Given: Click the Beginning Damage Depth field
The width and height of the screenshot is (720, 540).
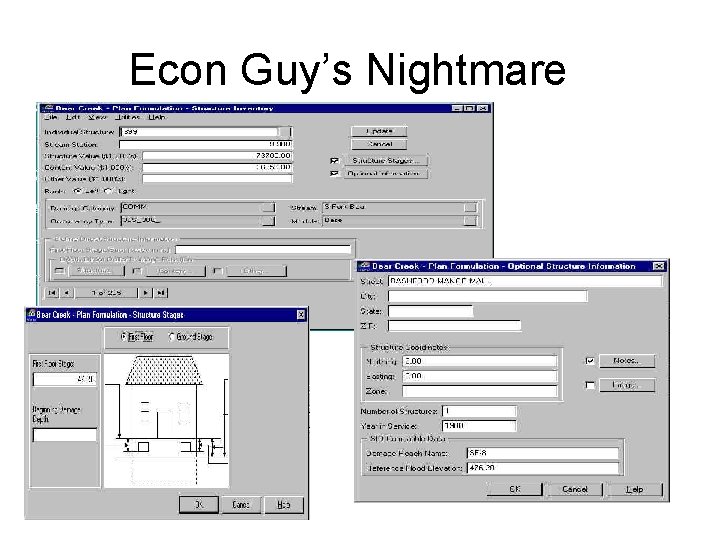Looking at the screenshot, I should (x=65, y=435).
